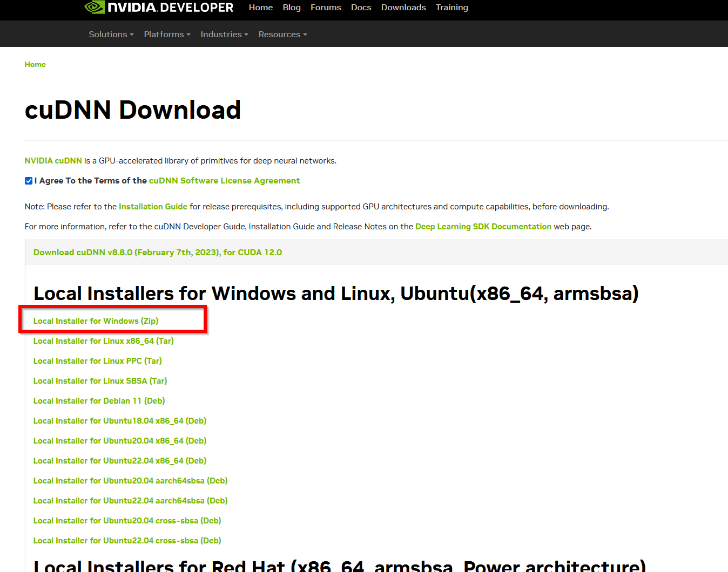
Task: Open Docs in top navigation
Action: pyautogui.click(x=361, y=8)
